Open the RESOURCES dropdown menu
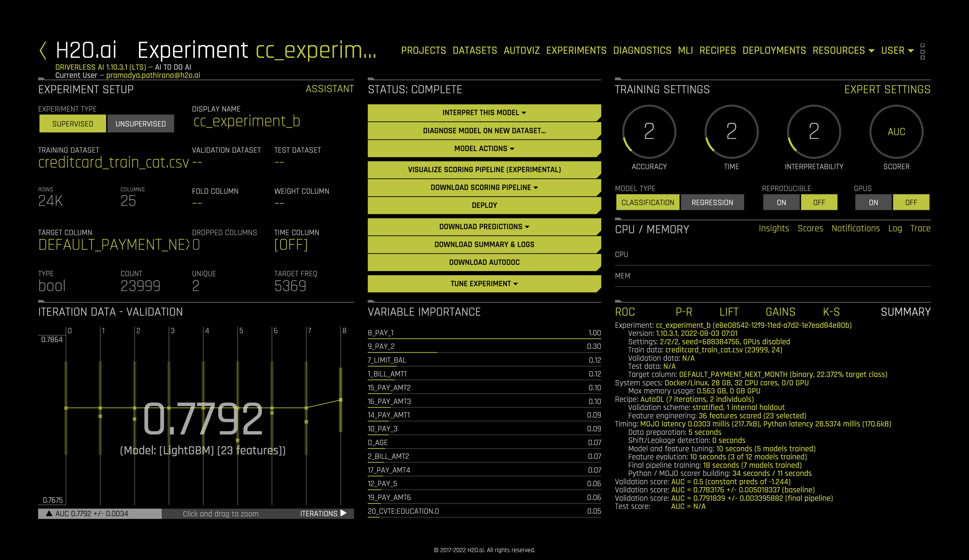Viewport: 969px width, 560px height. [843, 50]
